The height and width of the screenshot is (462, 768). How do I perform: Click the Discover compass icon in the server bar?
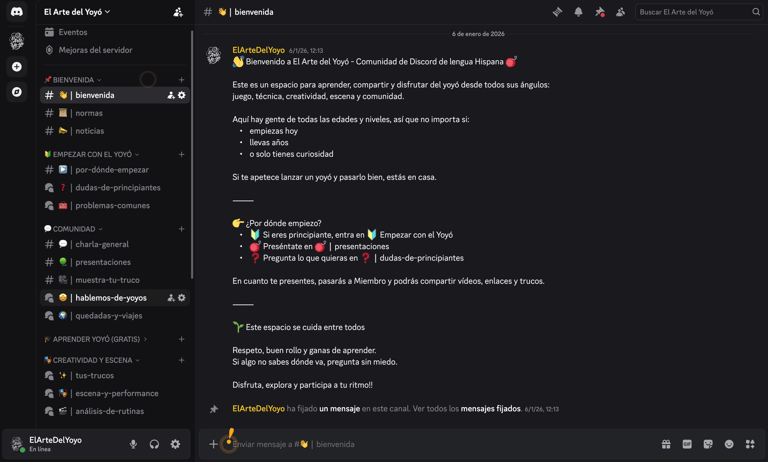17,92
